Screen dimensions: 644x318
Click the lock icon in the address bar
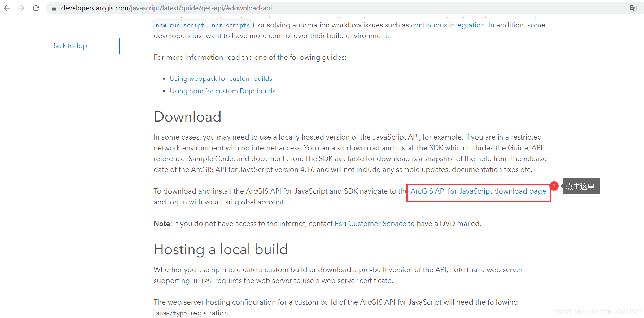pos(54,8)
